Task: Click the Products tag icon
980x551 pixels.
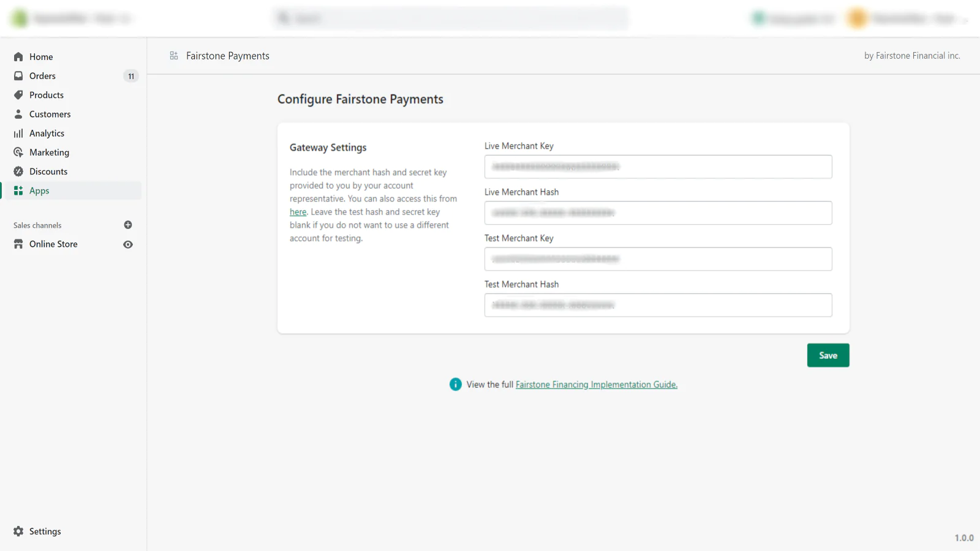Action: pyautogui.click(x=18, y=95)
